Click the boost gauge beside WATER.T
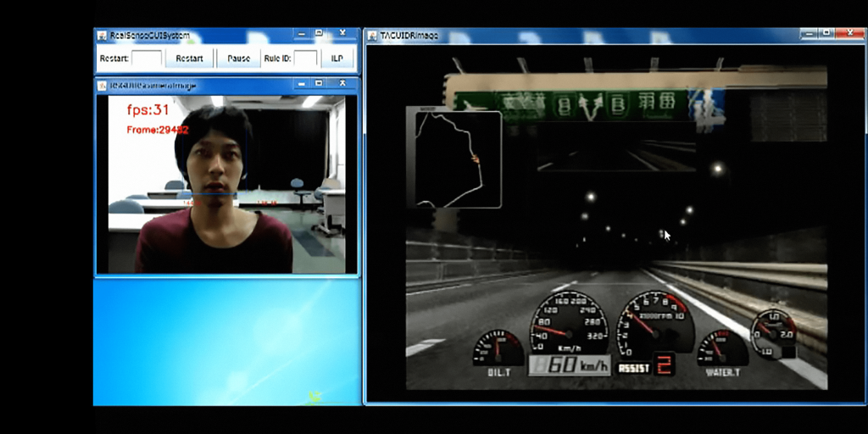 (775, 332)
